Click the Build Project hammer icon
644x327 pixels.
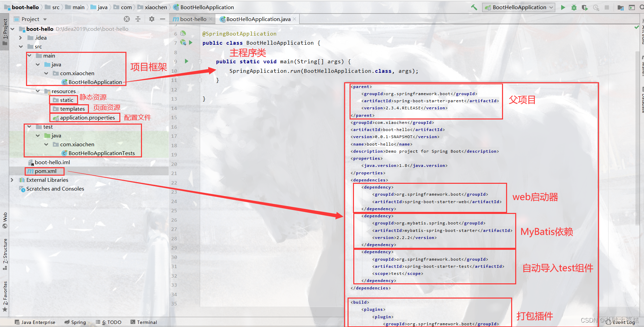point(474,7)
